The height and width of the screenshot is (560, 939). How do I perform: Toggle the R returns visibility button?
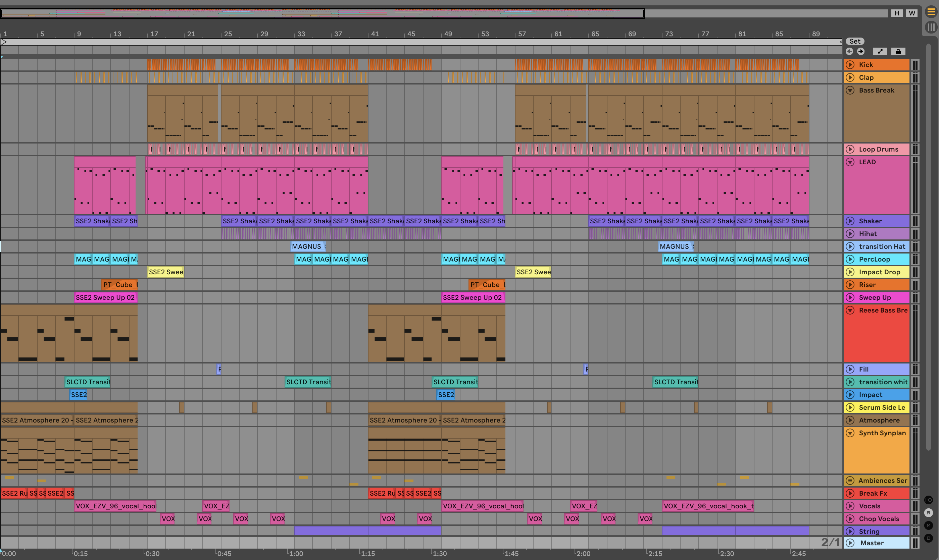(928, 513)
